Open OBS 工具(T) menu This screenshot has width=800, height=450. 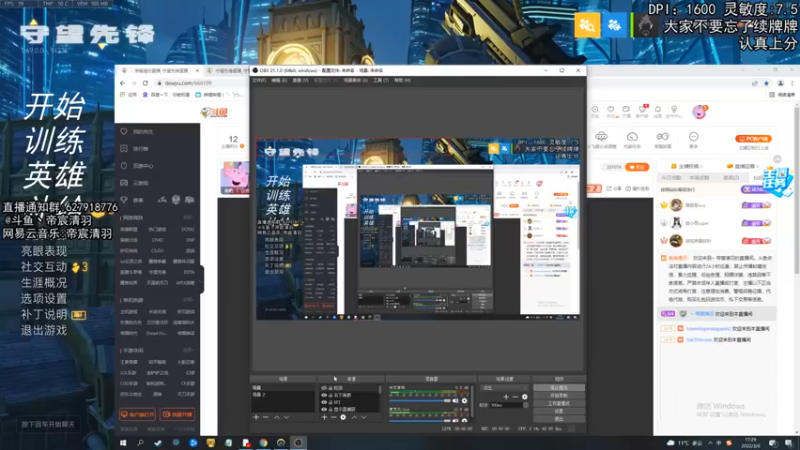click(381, 80)
